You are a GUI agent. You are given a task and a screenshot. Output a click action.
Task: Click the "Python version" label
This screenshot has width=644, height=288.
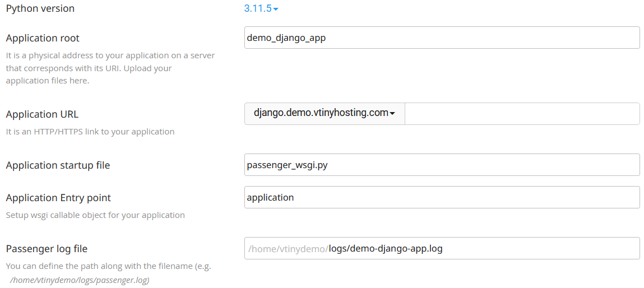[40, 8]
